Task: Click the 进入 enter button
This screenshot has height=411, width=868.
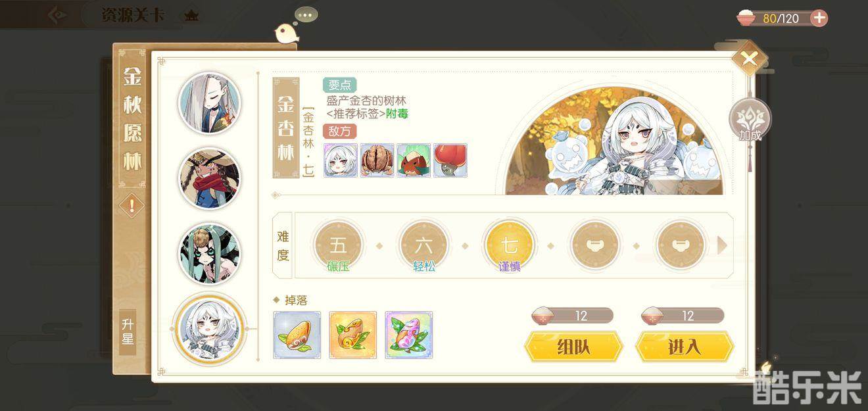Action: coord(685,347)
